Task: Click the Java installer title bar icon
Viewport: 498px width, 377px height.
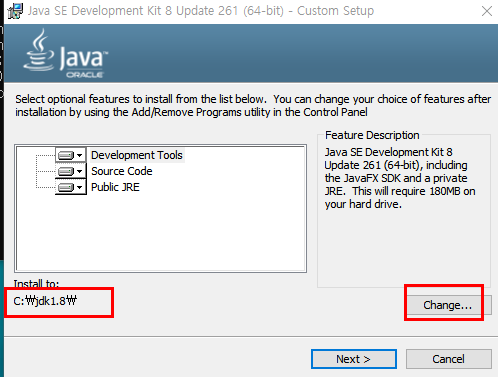Action: (x=15, y=11)
